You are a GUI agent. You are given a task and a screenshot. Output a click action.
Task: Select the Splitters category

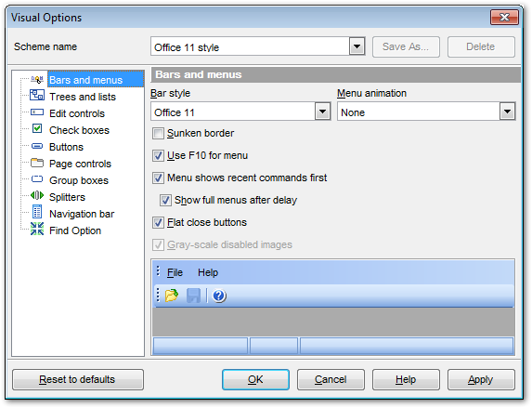(67, 197)
